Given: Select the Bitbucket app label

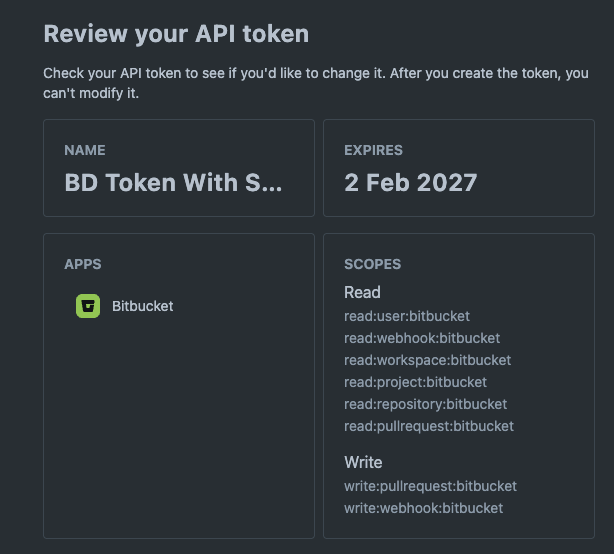Looking at the screenshot, I should point(142,306).
